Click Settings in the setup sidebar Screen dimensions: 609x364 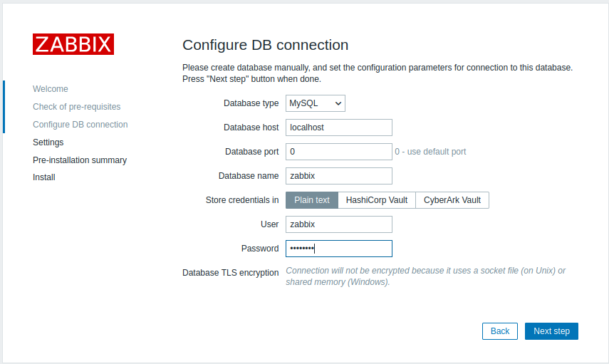point(48,142)
